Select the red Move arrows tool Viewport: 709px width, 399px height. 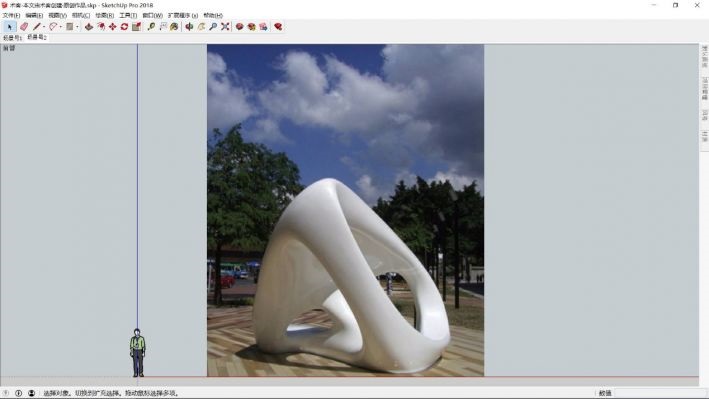point(113,27)
